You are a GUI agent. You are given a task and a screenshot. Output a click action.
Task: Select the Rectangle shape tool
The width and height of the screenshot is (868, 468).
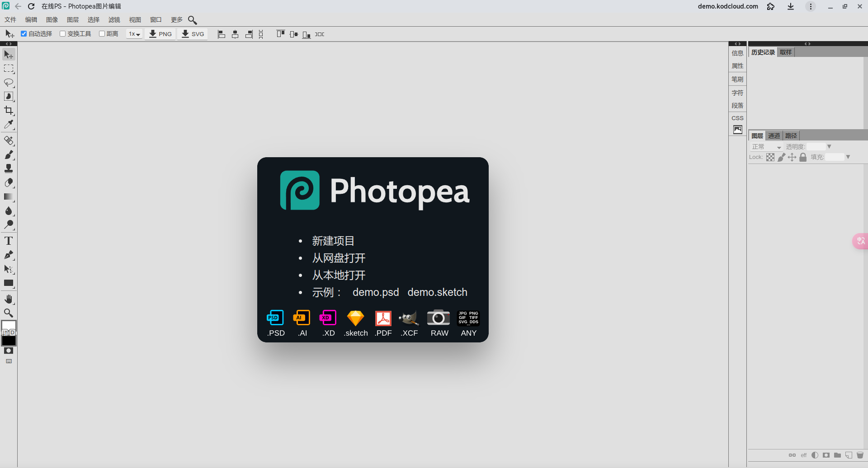[x=9, y=283]
